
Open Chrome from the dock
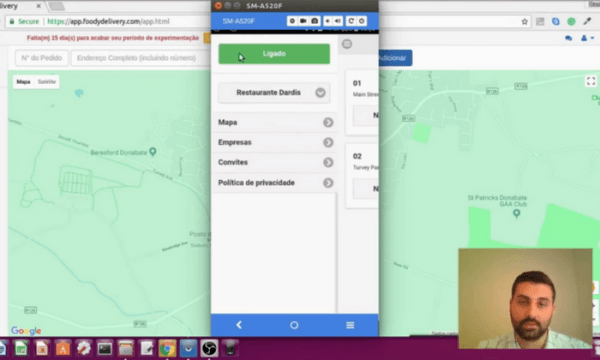pos(167,349)
